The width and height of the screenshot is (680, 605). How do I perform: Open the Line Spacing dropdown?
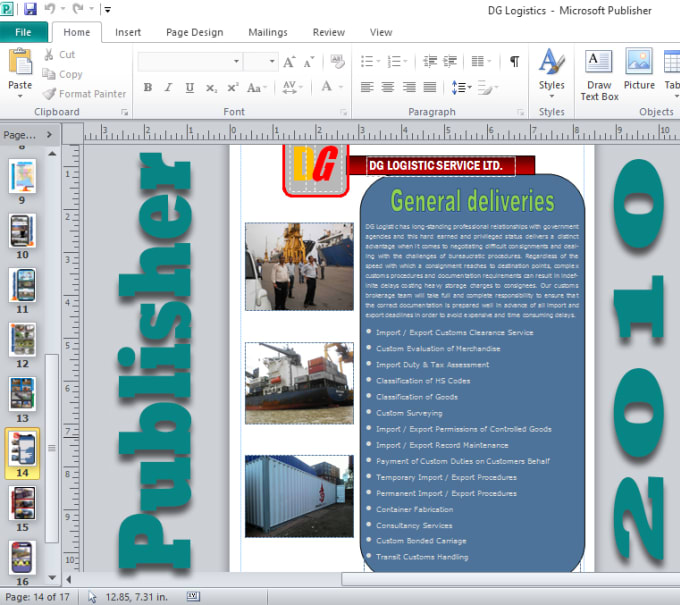tap(461, 88)
